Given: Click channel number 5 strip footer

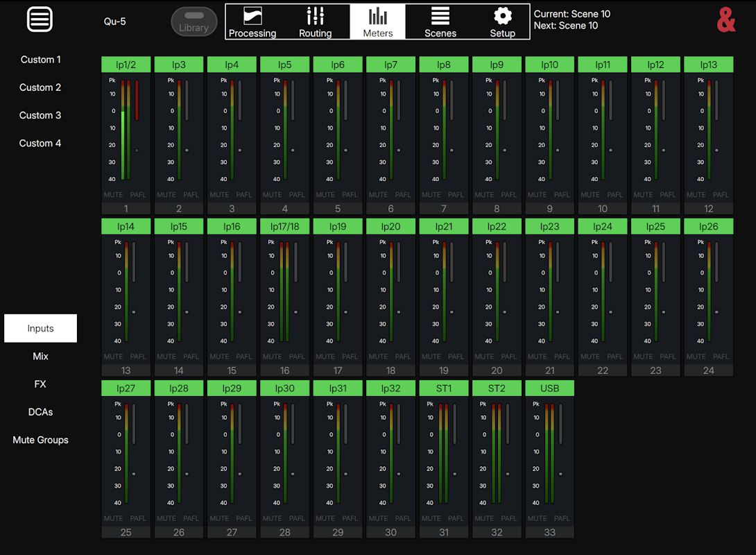Looking at the screenshot, I should click(338, 209).
